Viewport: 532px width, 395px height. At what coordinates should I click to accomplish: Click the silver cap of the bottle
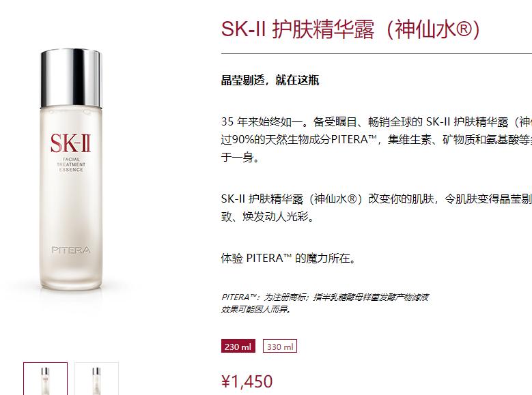click(x=71, y=78)
